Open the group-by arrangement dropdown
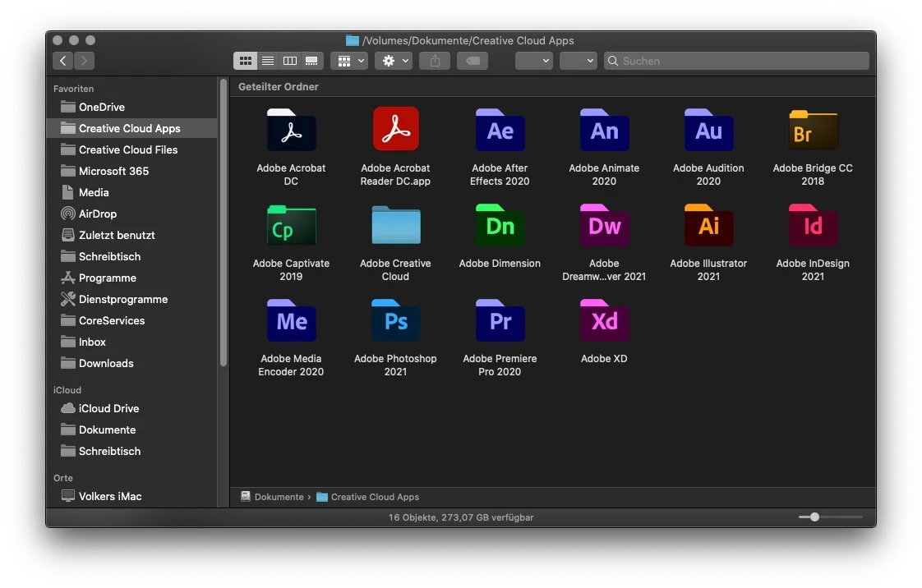922x588 pixels. pos(349,61)
